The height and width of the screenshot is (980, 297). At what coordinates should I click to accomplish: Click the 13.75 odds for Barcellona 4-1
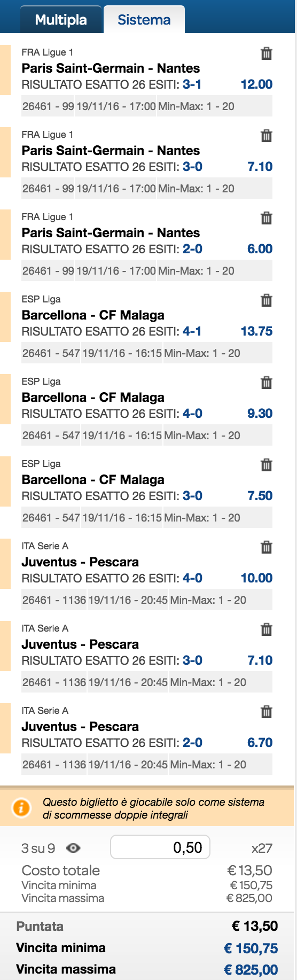256,331
